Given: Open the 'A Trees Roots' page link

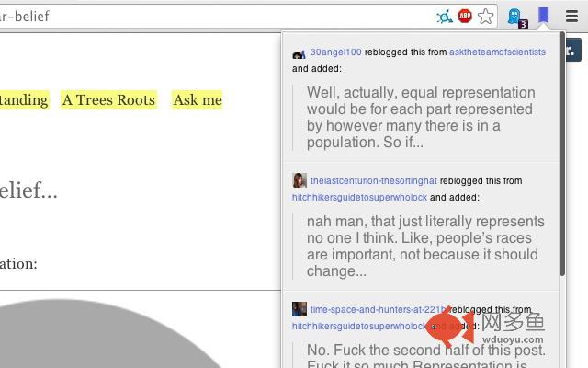Looking at the screenshot, I should [108, 100].
